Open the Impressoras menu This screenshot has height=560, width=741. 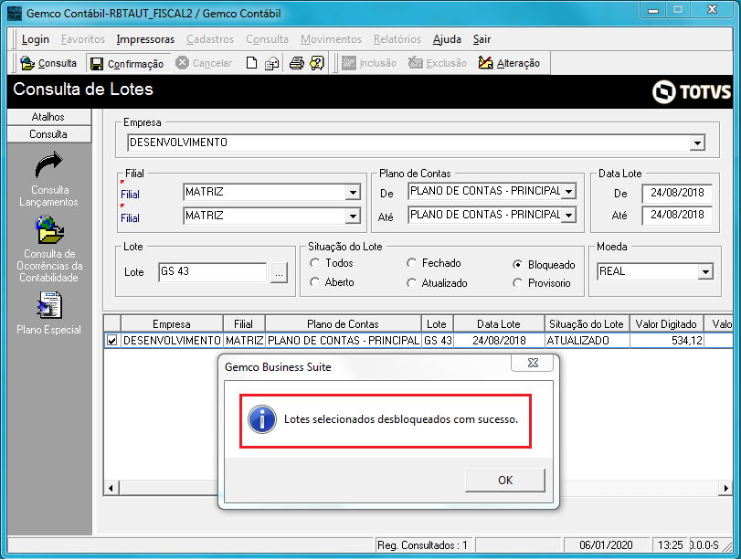(x=145, y=39)
